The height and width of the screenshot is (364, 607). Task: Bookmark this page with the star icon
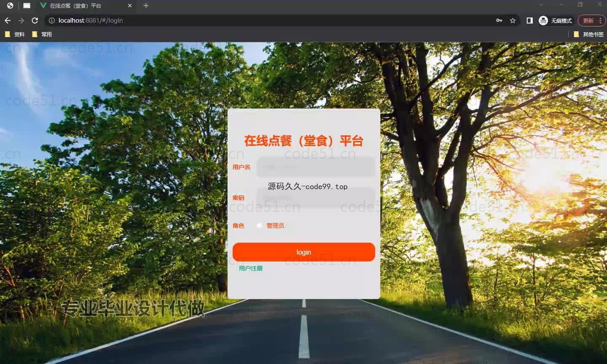pos(513,20)
